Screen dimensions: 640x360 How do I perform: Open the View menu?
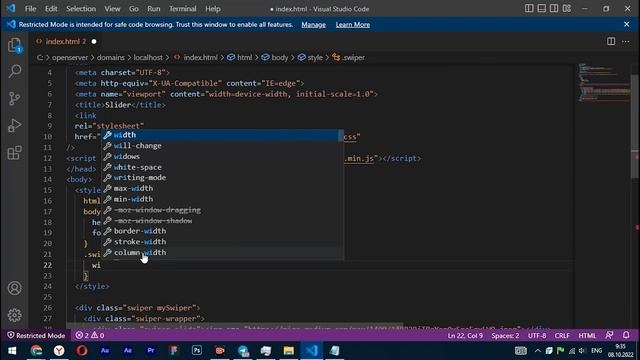tap(112, 9)
